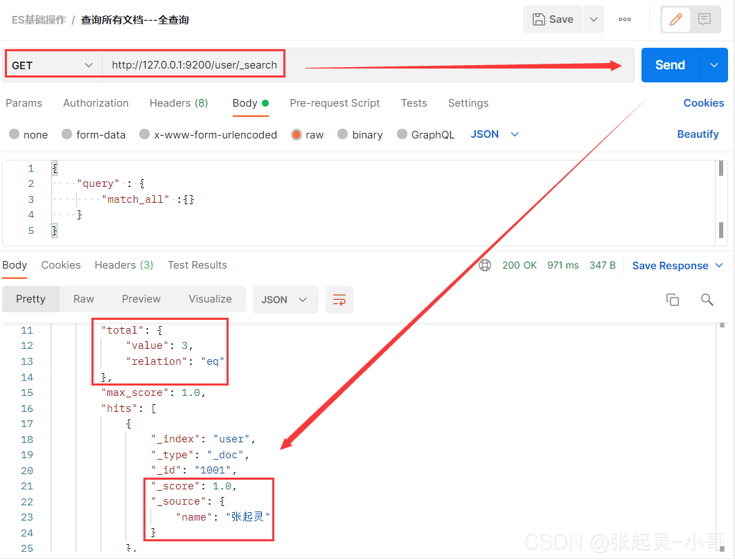Viewport: 735px width, 560px height.
Task: Open the comments panel icon
Action: (705, 19)
